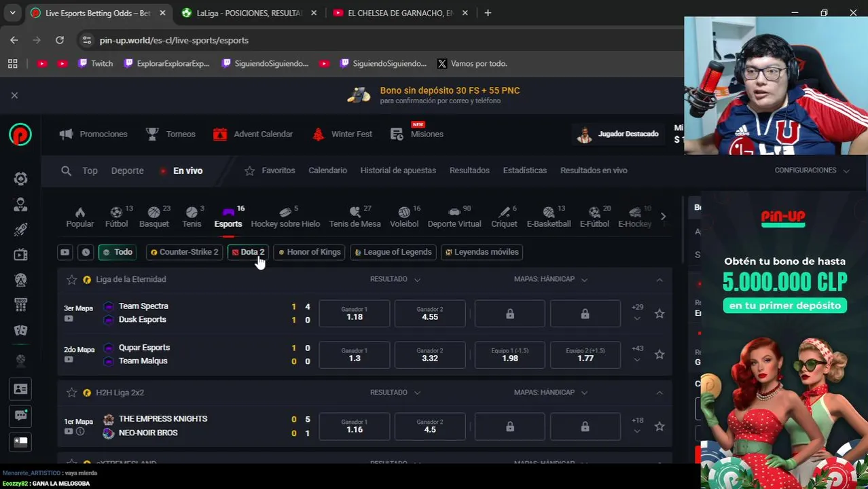
Task: Switch to the En vivo tab
Action: coord(181,171)
